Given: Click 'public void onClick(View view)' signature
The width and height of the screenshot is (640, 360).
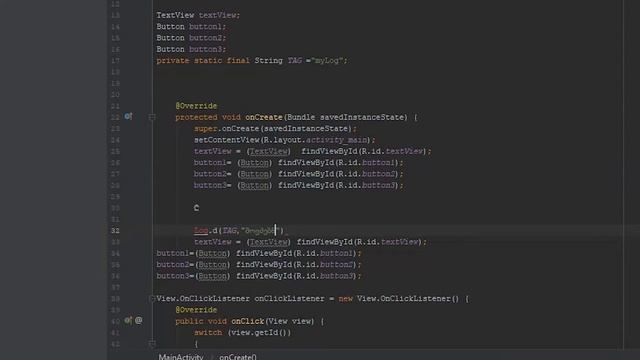Looking at the screenshot, I should (x=245, y=321).
